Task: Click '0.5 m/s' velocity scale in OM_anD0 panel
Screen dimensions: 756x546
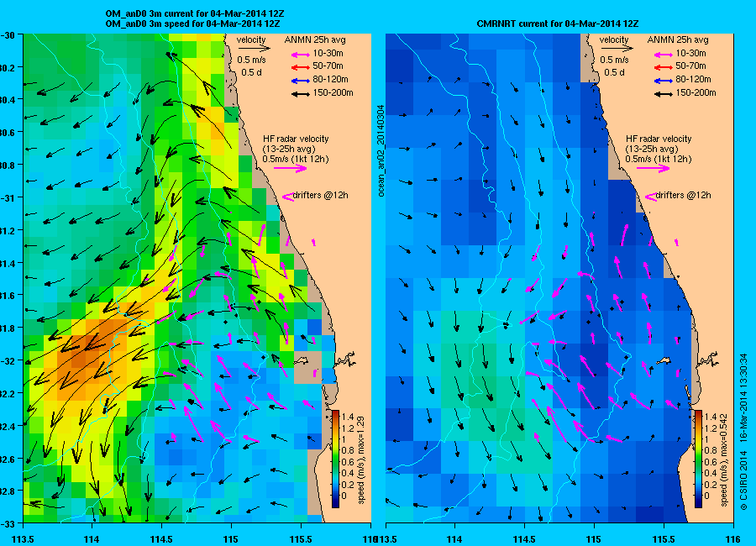Action: coord(252,60)
